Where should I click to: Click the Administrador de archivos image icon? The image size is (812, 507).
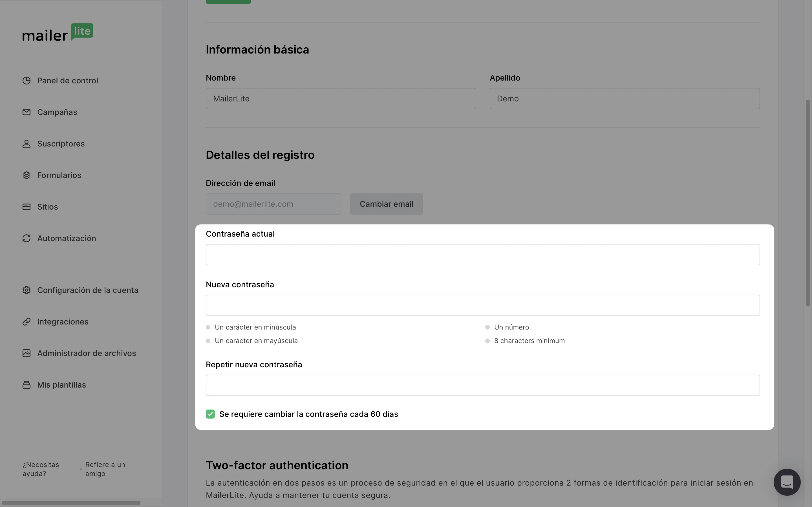(27, 353)
